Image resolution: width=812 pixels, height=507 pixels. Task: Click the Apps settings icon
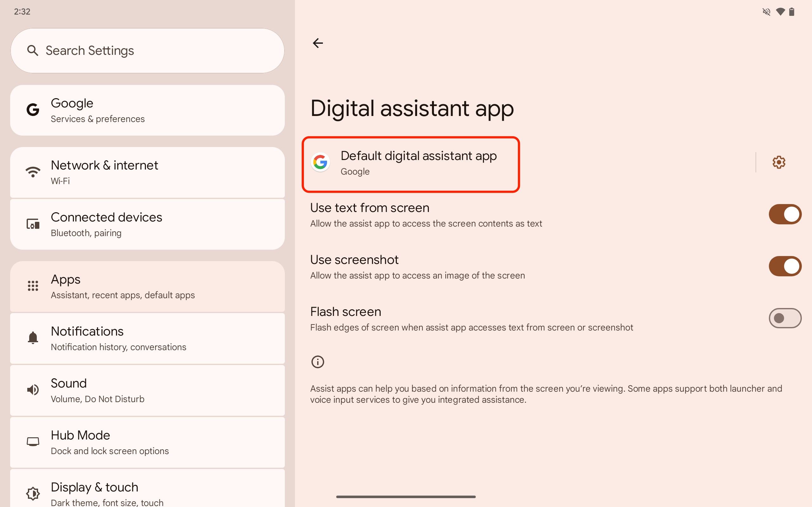pos(33,285)
